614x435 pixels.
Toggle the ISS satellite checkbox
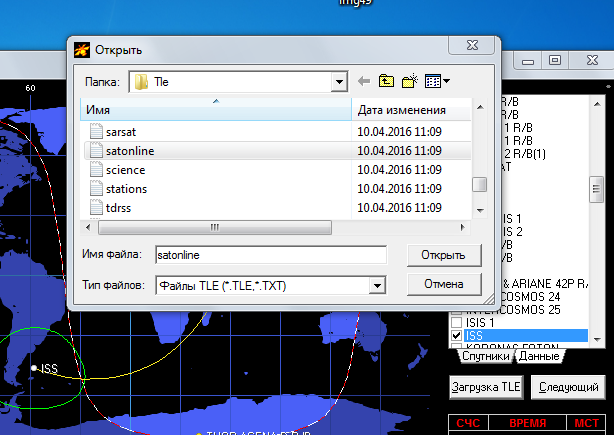456,336
